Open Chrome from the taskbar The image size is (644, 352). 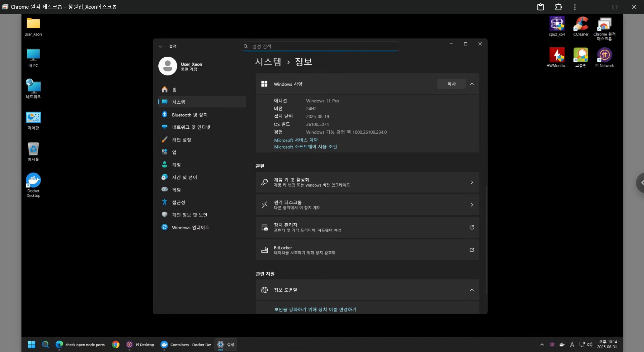coord(116,344)
